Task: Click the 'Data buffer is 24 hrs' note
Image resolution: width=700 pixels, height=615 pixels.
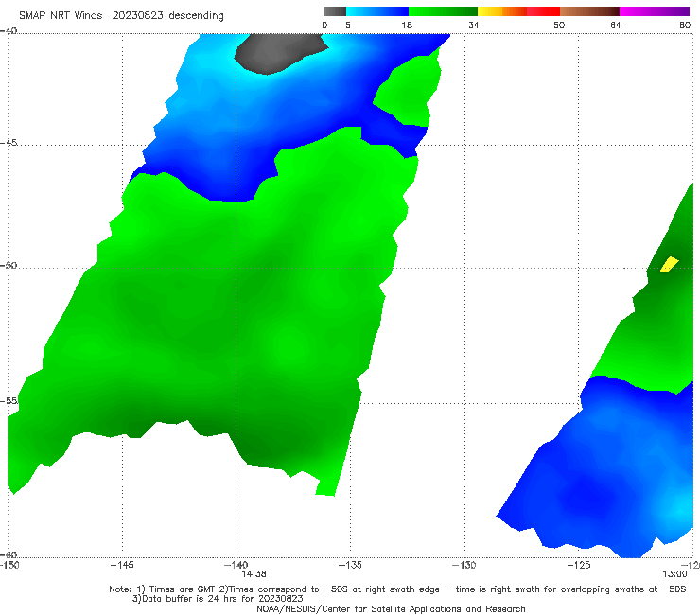Action: 218,599
